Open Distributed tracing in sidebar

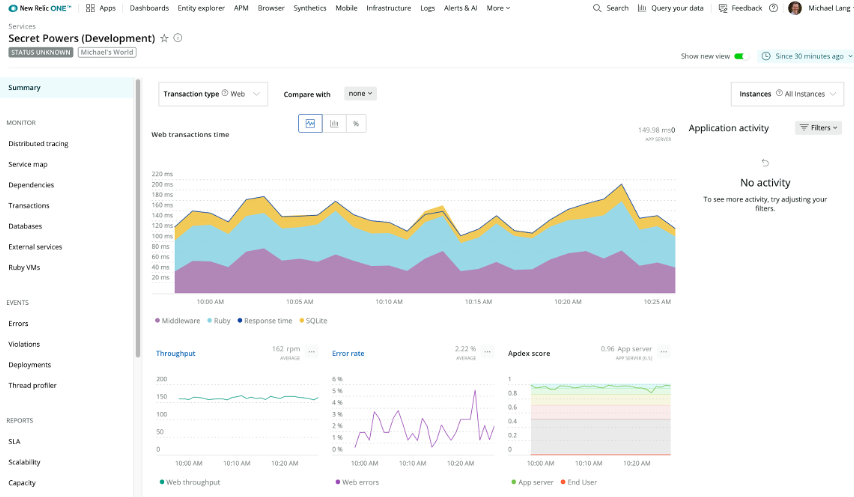click(38, 144)
